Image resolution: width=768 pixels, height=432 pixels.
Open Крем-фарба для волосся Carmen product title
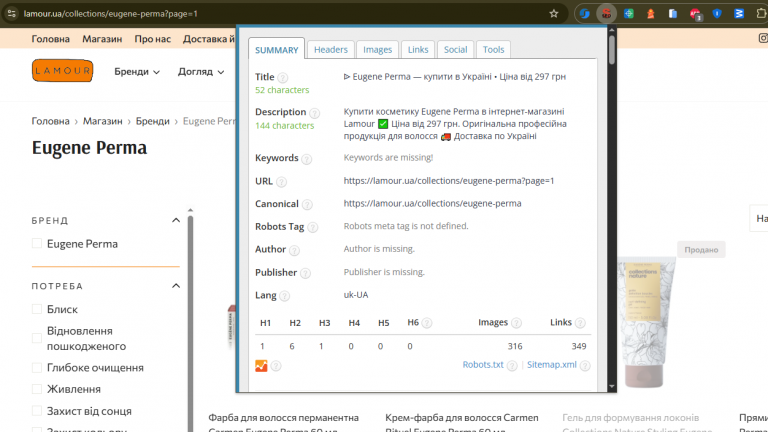click(x=461, y=423)
